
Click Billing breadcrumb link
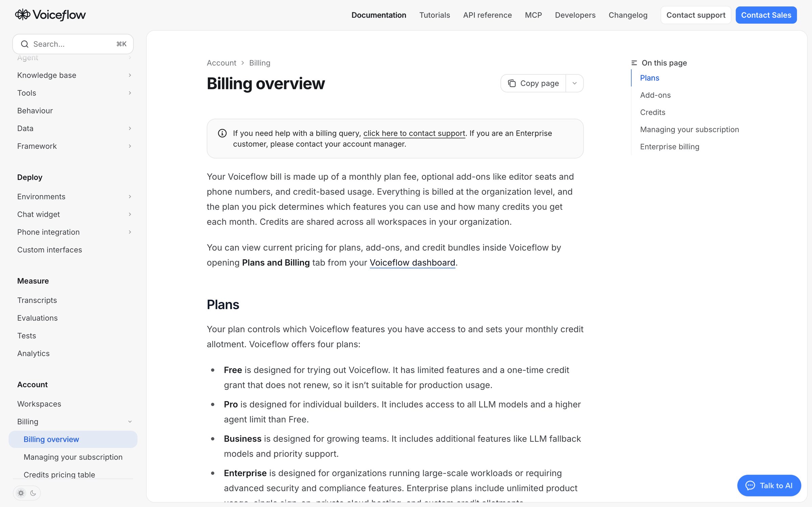pyautogui.click(x=260, y=63)
